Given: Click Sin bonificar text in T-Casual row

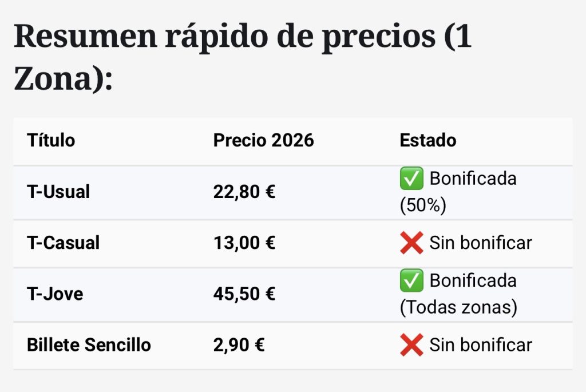Looking at the screenshot, I should point(481,243).
